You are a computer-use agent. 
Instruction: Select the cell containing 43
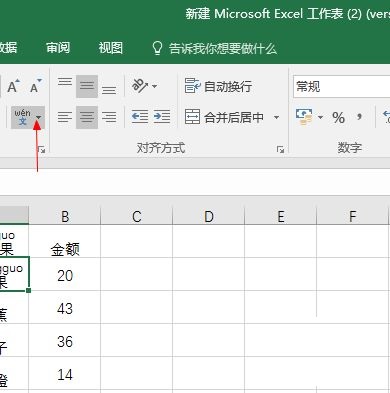65,307
